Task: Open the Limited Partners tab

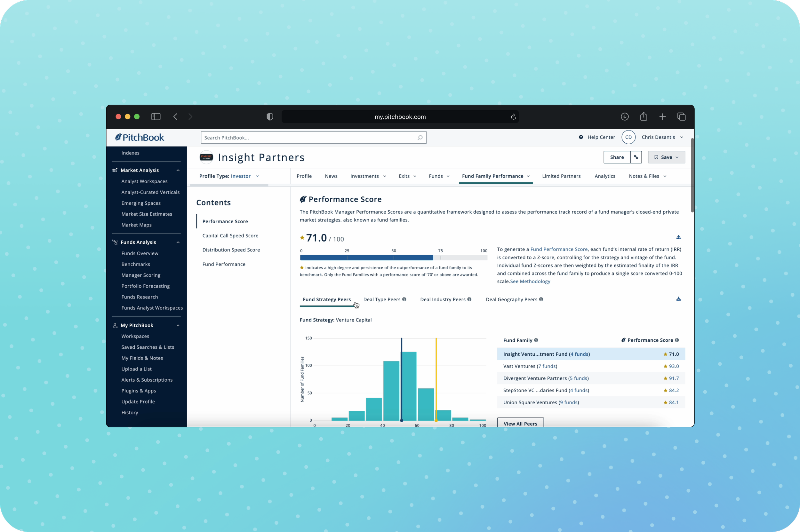Action: point(561,176)
